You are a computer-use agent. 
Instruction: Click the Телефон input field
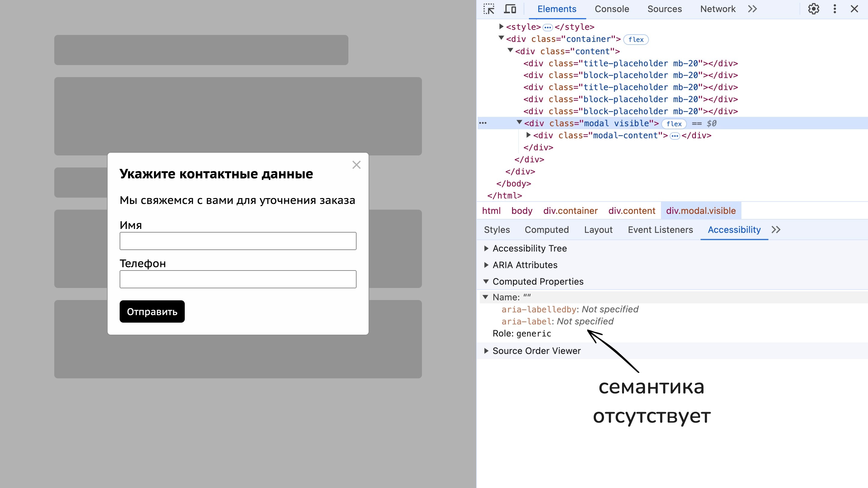pos(238,279)
